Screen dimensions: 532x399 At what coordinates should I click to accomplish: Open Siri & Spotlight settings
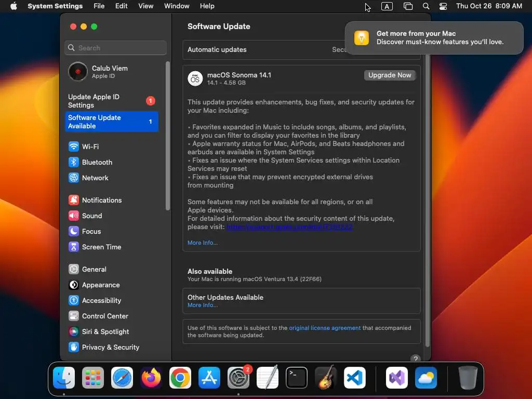click(x=99, y=332)
